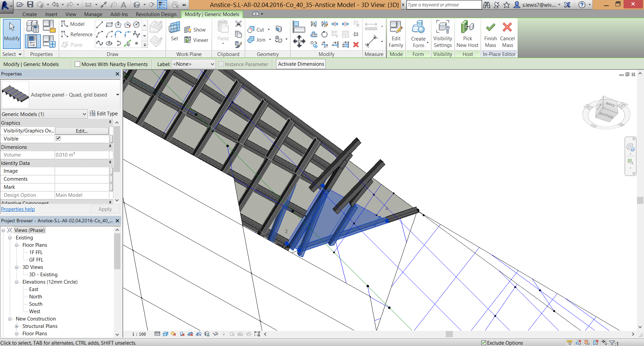Open the Generic Models (1) filter dropdown
The height and width of the screenshot is (346, 644).
tap(44, 114)
